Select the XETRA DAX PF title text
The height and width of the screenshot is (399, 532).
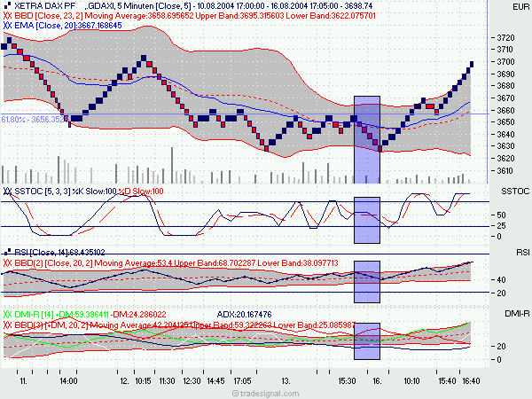(44, 6)
